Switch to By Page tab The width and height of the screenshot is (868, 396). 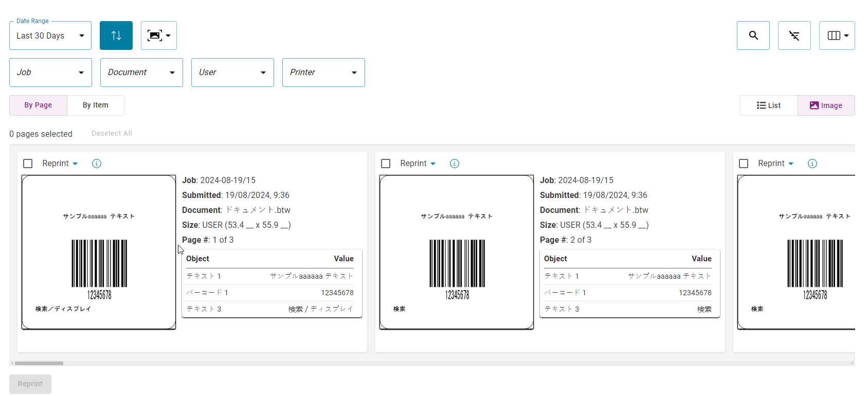[x=38, y=105]
